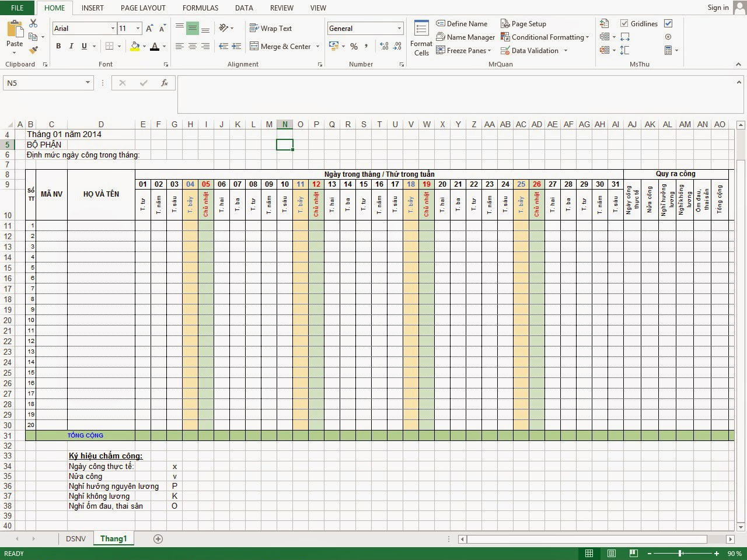
Task: Click the Comma Style icon
Action: 366,46
